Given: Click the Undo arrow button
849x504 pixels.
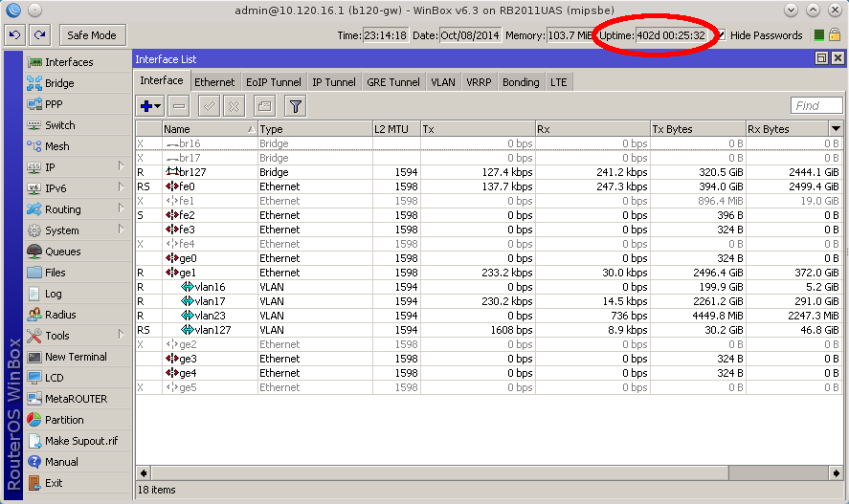Looking at the screenshot, I should pyautogui.click(x=14, y=35).
